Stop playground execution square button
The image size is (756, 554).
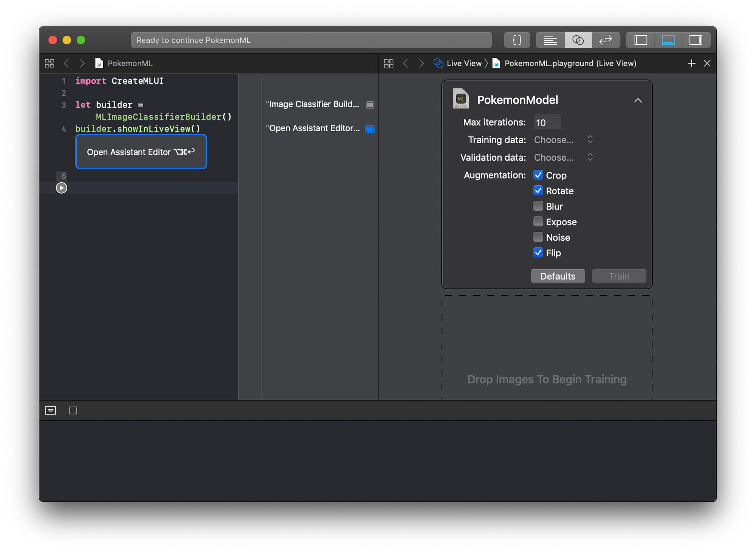73,411
